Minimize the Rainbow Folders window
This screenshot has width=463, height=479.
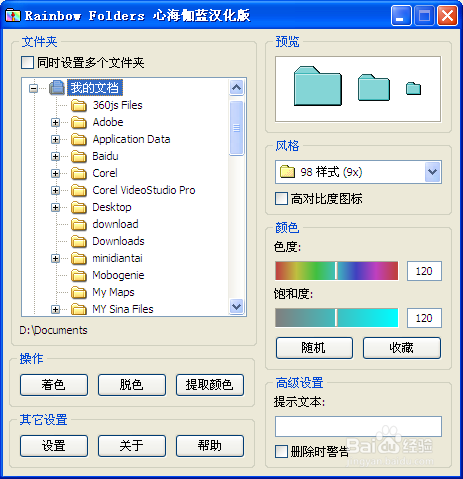click(x=401, y=15)
